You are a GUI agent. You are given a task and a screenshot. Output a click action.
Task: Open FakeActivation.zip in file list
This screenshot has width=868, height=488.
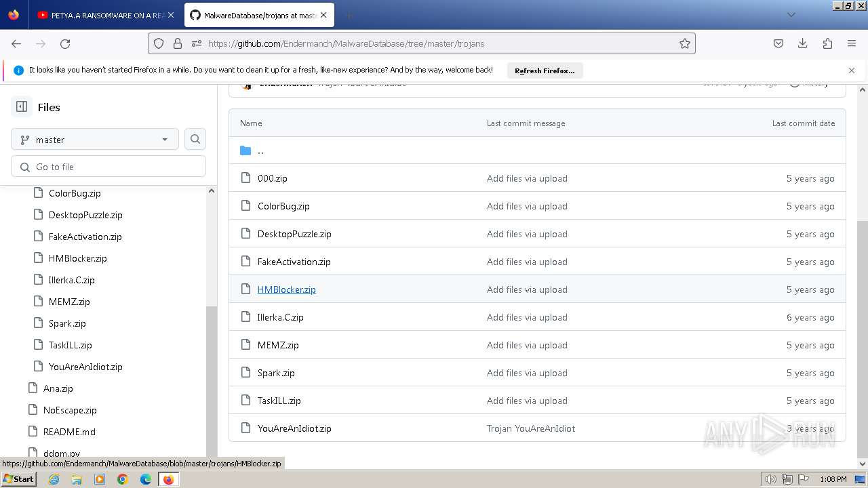(x=294, y=262)
